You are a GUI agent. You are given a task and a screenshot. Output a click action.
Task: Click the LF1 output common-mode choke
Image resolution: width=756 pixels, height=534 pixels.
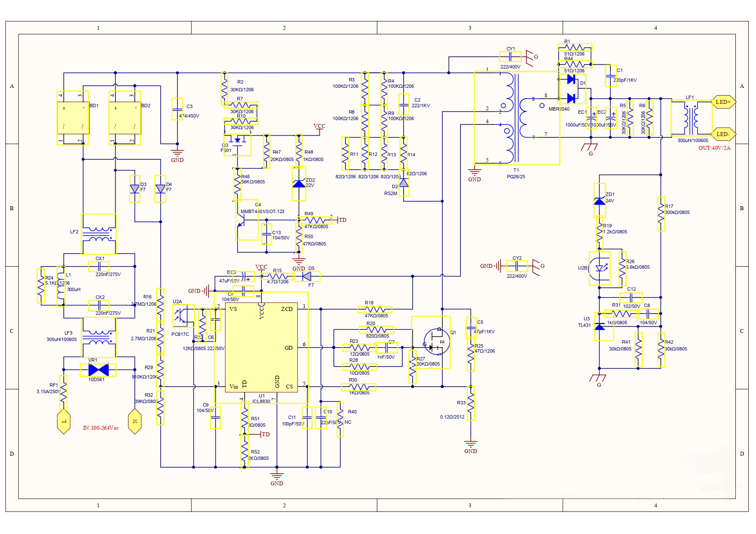click(x=692, y=118)
